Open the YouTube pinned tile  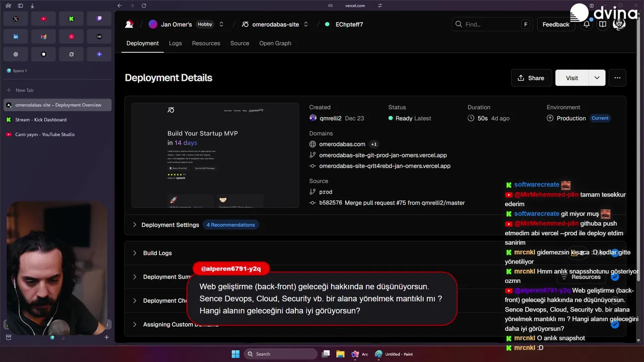(x=43, y=19)
